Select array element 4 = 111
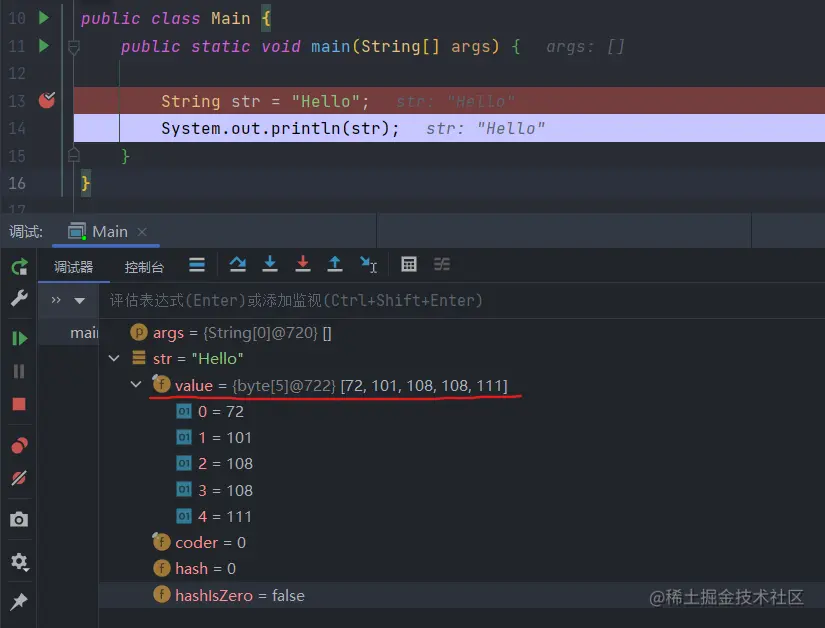The width and height of the screenshot is (825, 628). coord(225,516)
